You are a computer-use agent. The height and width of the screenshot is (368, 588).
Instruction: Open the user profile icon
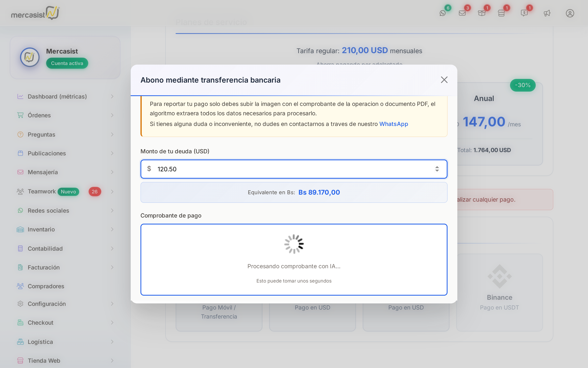coord(570,13)
